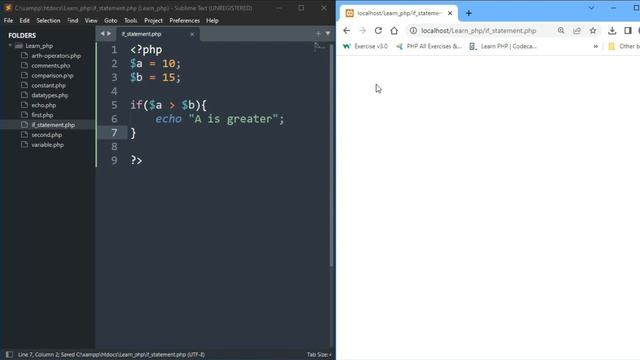Viewport: 640px width, 360px height.
Task: Select the if_statement.php editor tab
Action: [x=158, y=34]
